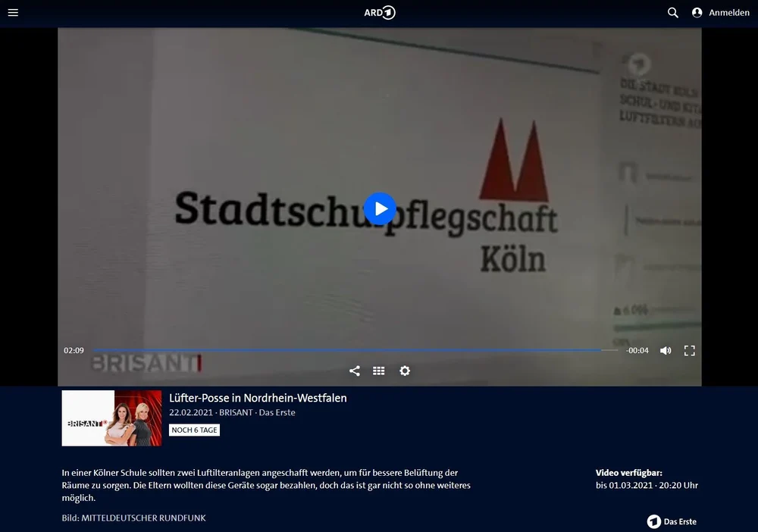This screenshot has width=758, height=532.
Task: Open video settings gear
Action: click(405, 371)
